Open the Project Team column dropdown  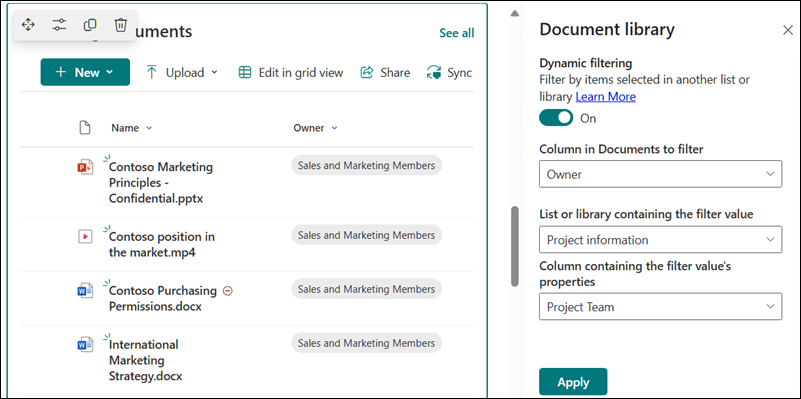(661, 307)
